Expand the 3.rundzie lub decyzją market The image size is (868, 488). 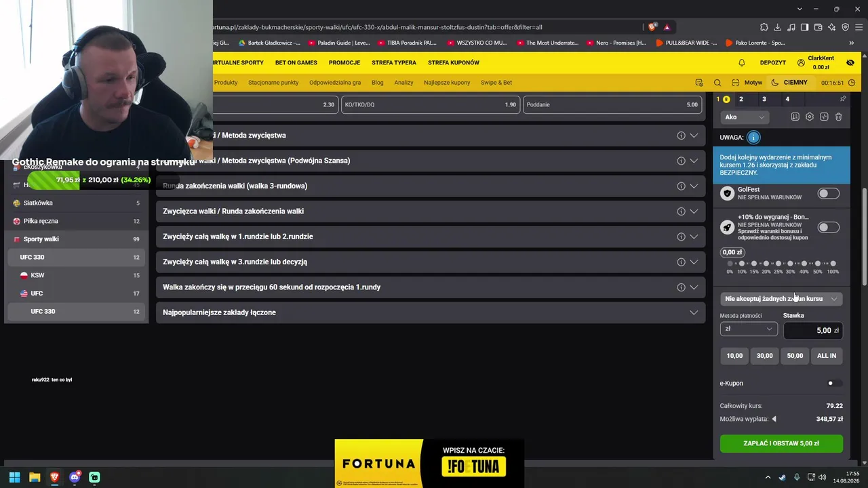click(x=431, y=262)
